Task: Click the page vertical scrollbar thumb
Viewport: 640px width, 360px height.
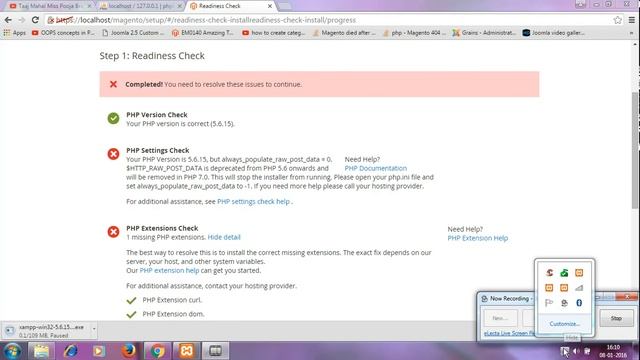Action: coord(636,150)
